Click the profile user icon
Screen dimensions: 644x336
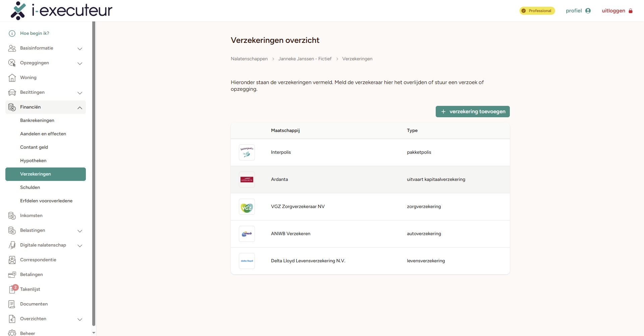588,11
